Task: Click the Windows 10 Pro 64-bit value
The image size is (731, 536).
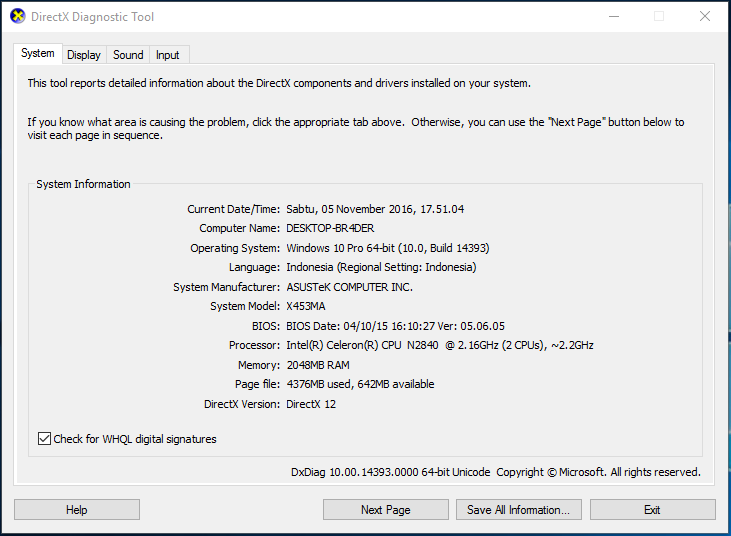Action: [387, 248]
